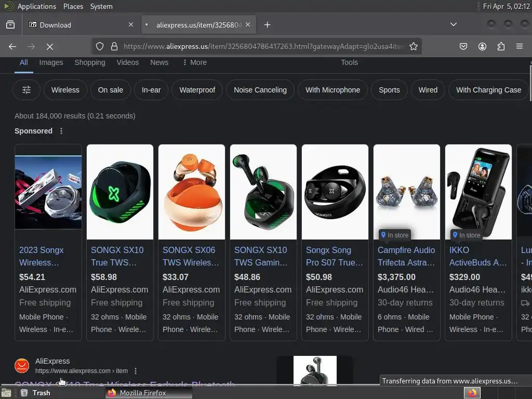Apply the Wireless filter chip
This screenshot has width=532, height=399.
pyautogui.click(x=65, y=90)
